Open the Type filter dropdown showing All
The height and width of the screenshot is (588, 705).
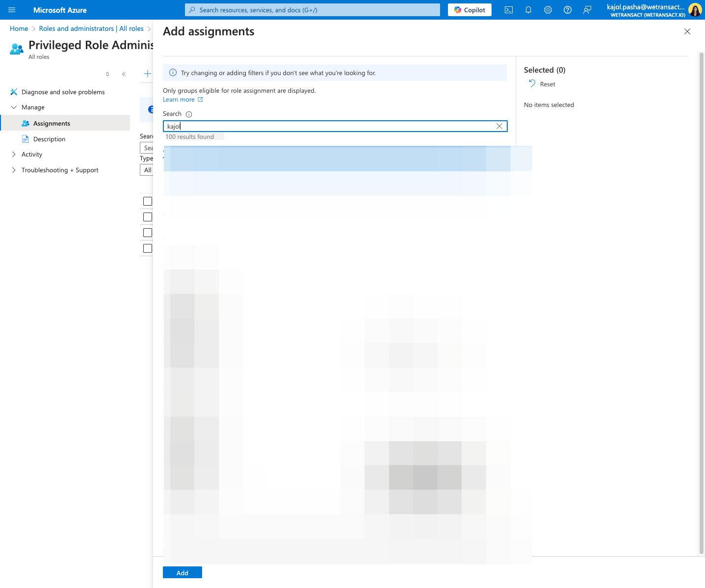coord(147,170)
